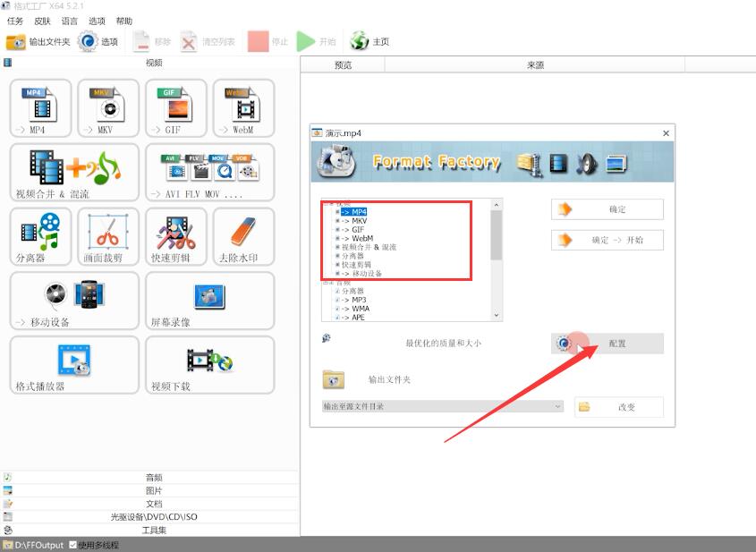Select -> APE in the dialog tree
Viewport: 756px width, 552px height.
[353, 318]
